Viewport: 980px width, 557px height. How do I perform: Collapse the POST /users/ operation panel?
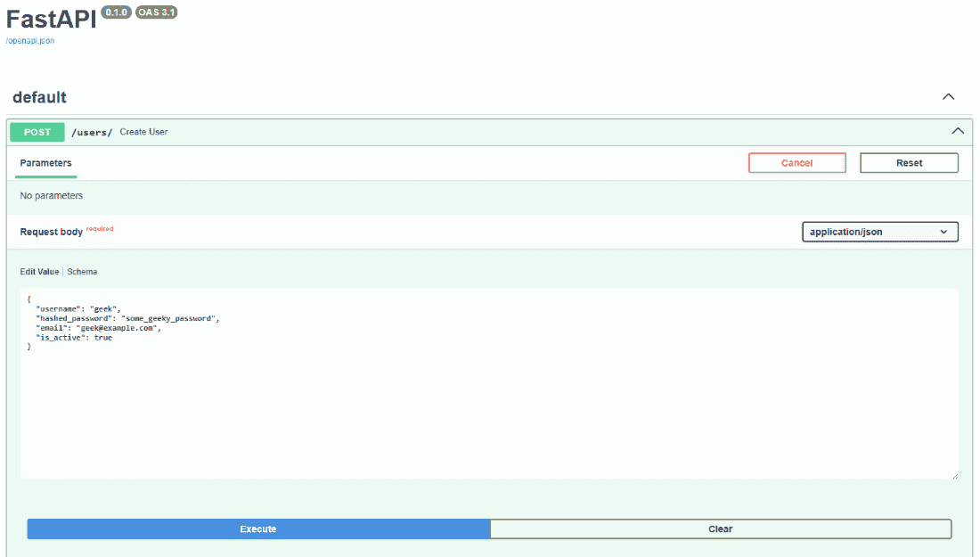[x=958, y=130]
